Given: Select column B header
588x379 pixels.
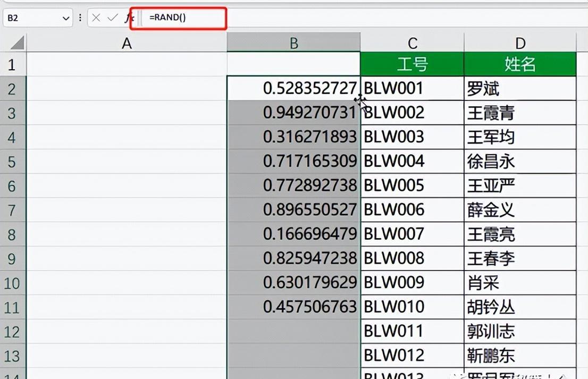Looking at the screenshot, I should [x=293, y=43].
